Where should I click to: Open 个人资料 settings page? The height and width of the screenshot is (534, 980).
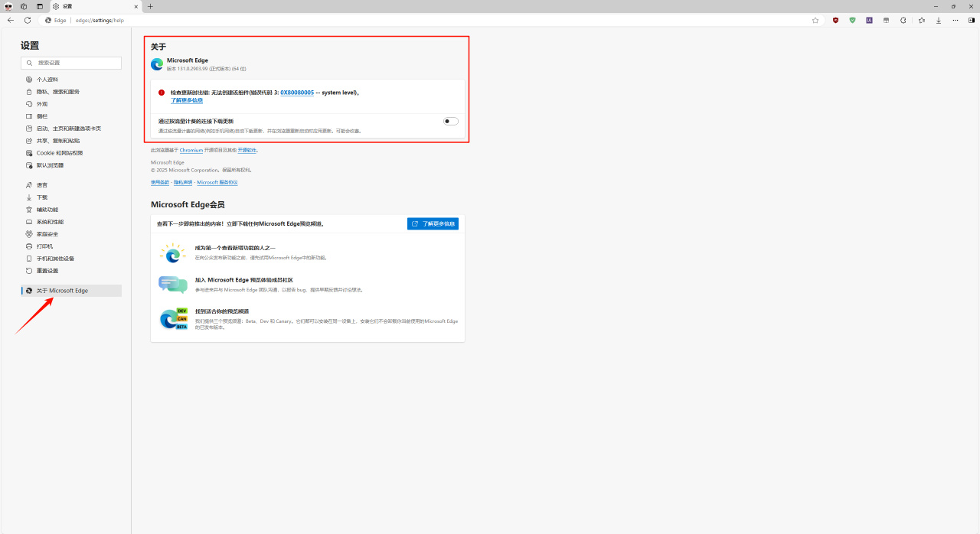71,80
